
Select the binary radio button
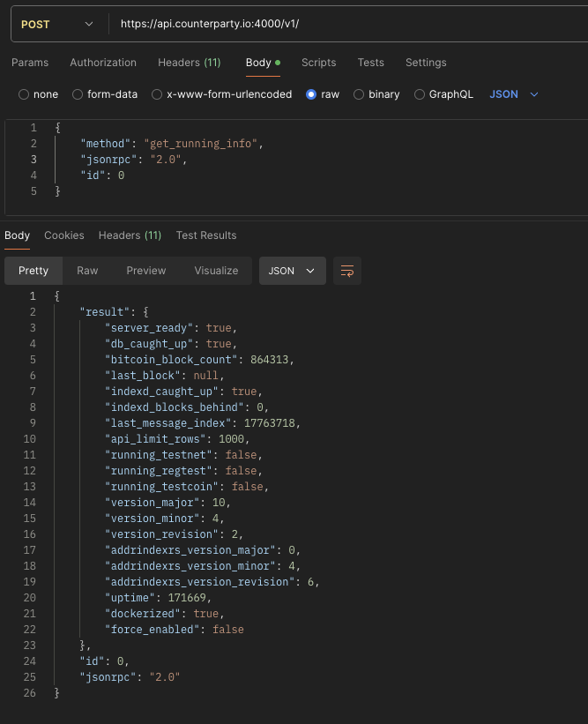click(x=359, y=94)
